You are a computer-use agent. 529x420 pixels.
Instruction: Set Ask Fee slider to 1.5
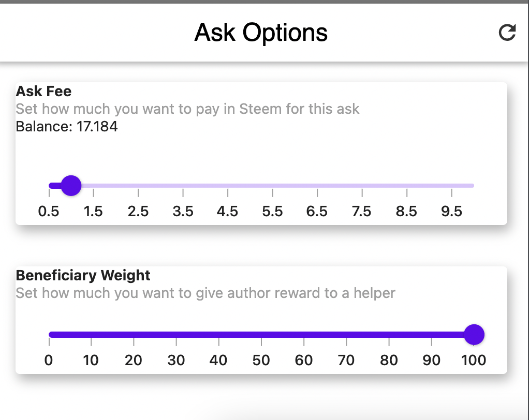pyautogui.click(x=94, y=185)
